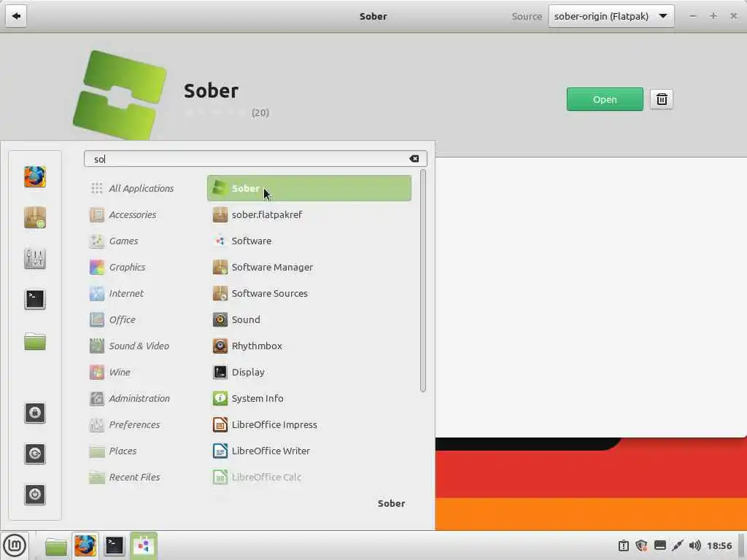Open Sound settings entry

(309, 319)
